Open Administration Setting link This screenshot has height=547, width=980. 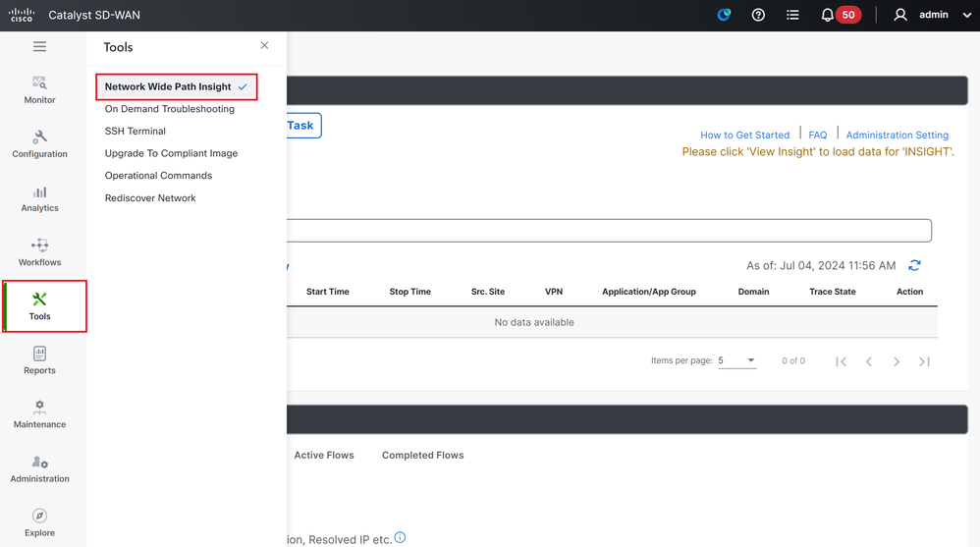click(x=897, y=135)
